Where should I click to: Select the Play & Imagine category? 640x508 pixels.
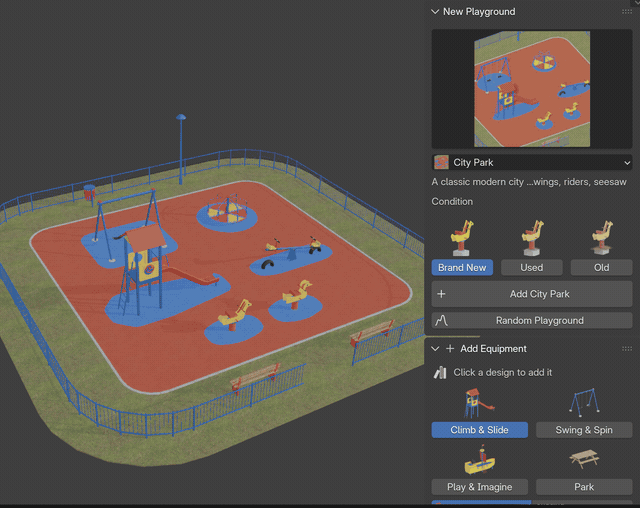[480, 487]
